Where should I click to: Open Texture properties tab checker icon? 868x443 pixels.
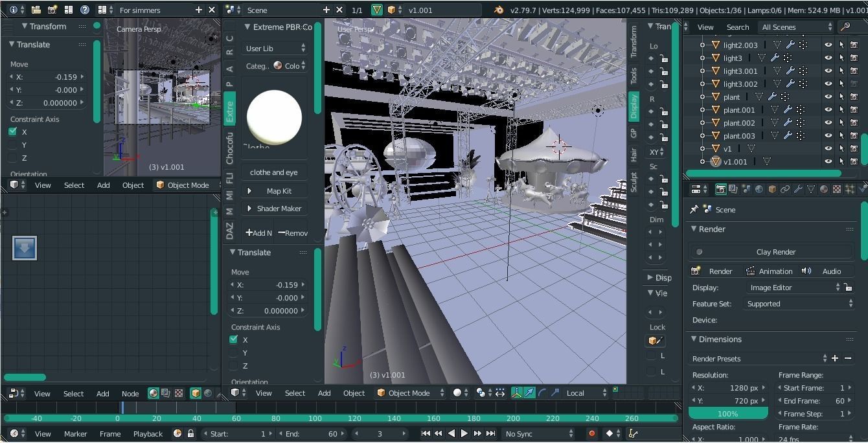click(837, 189)
